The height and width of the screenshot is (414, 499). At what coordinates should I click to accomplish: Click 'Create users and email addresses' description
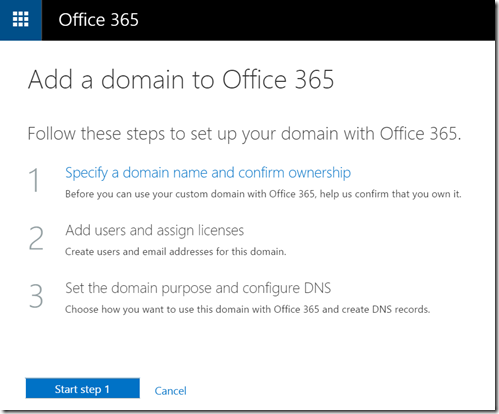click(175, 252)
